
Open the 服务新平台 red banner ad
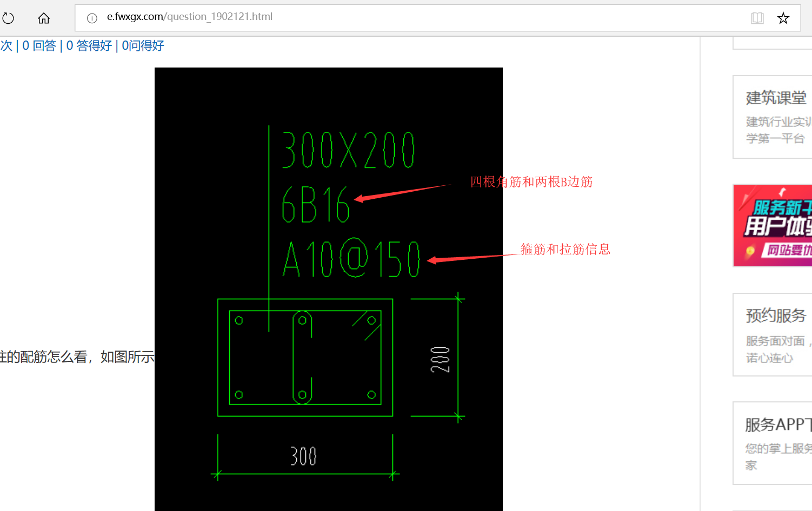(x=773, y=225)
